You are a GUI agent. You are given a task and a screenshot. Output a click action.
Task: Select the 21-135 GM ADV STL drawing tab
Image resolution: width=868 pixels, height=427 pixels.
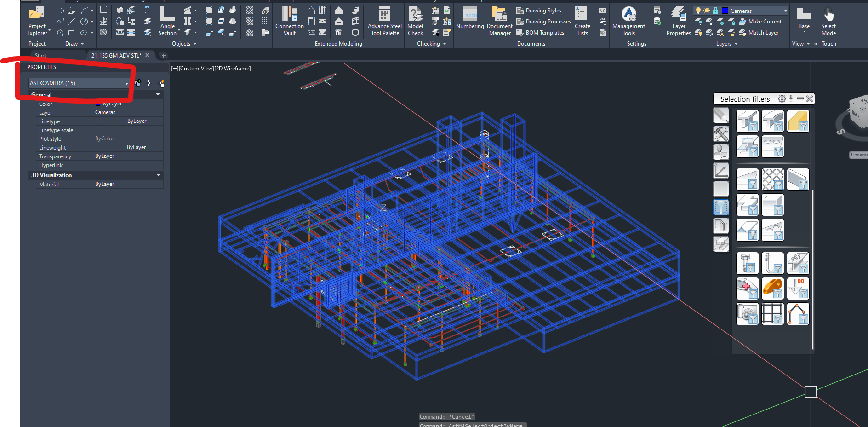tap(116, 55)
